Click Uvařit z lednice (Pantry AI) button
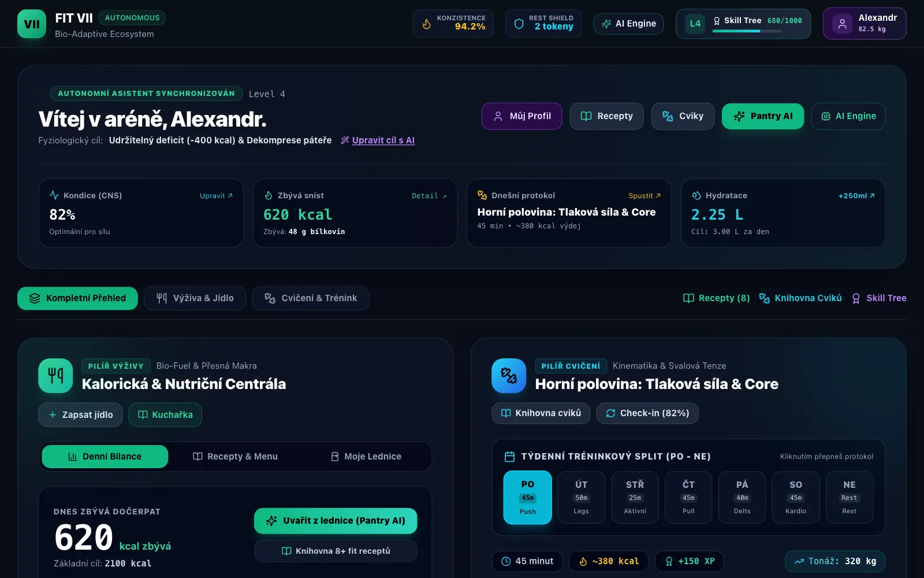Screen dimensions: 924x578 [x=336, y=521]
